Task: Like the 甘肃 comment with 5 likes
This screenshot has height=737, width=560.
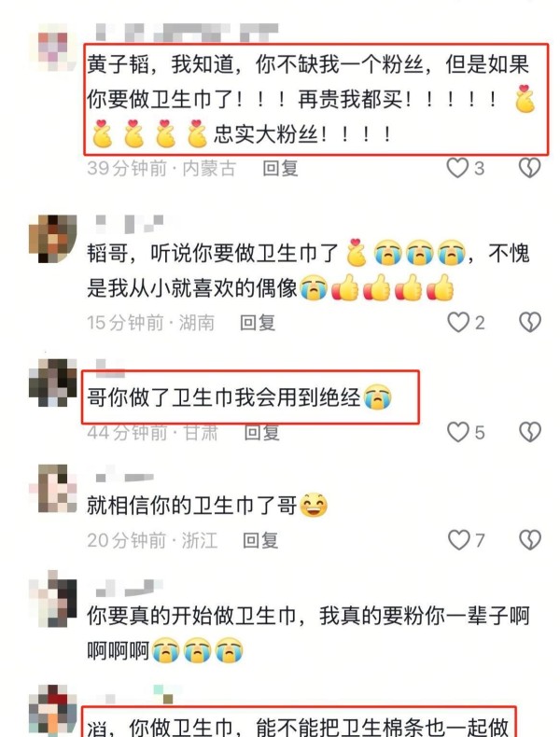Action: pyautogui.click(x=457, y=432)
